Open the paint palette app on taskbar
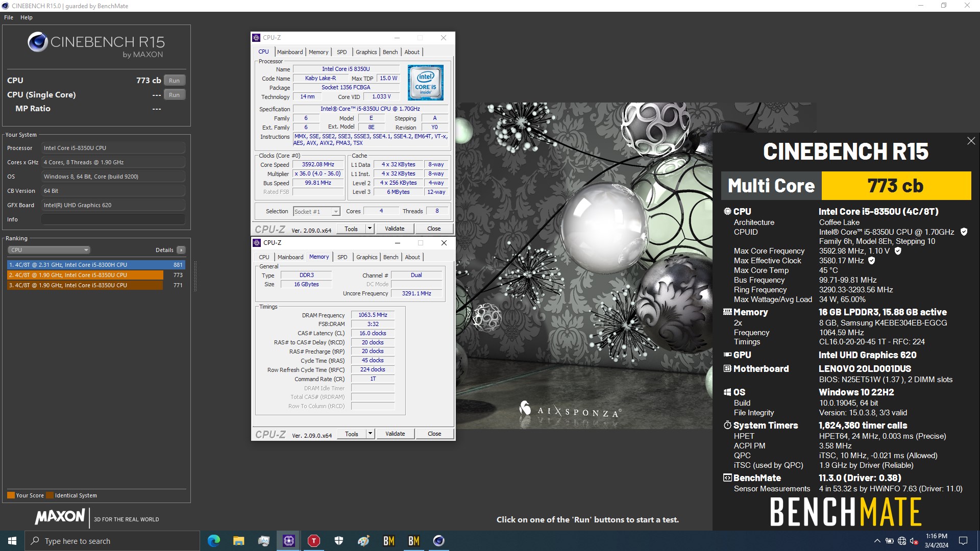Viewport: 980px width, 551px height. 364,541
